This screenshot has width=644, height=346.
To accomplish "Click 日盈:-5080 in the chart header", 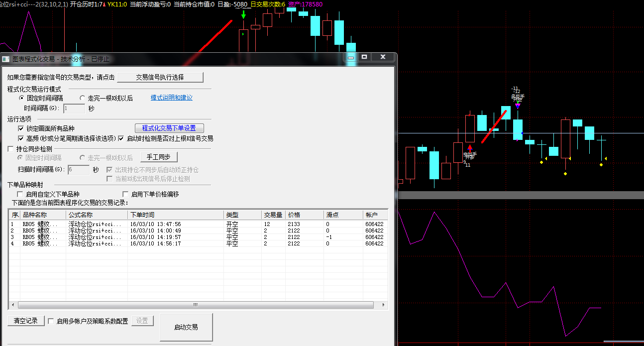I will 232,4.
